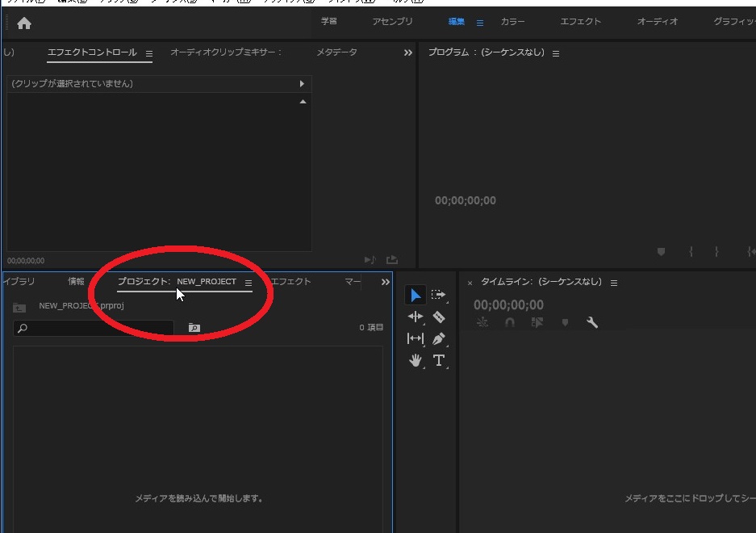Toggle snap magnet in the timeline
Screen dimensions: 756x533
point(509,323)
